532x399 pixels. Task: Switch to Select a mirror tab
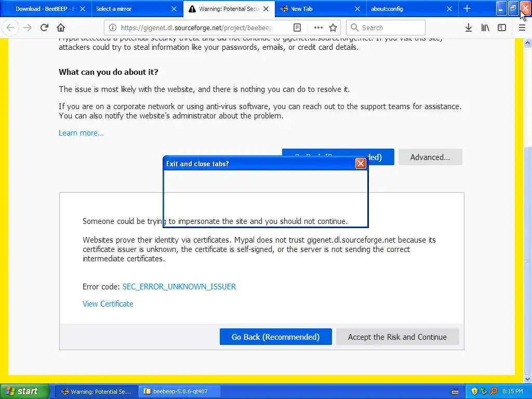click(x=137, y=9)
